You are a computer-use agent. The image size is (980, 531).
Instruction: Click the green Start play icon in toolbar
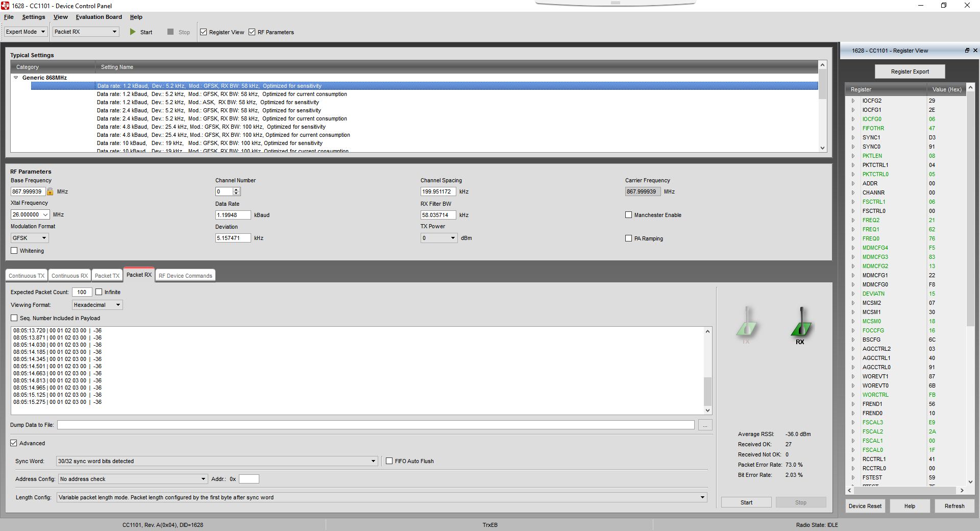[x=133, y=32]
